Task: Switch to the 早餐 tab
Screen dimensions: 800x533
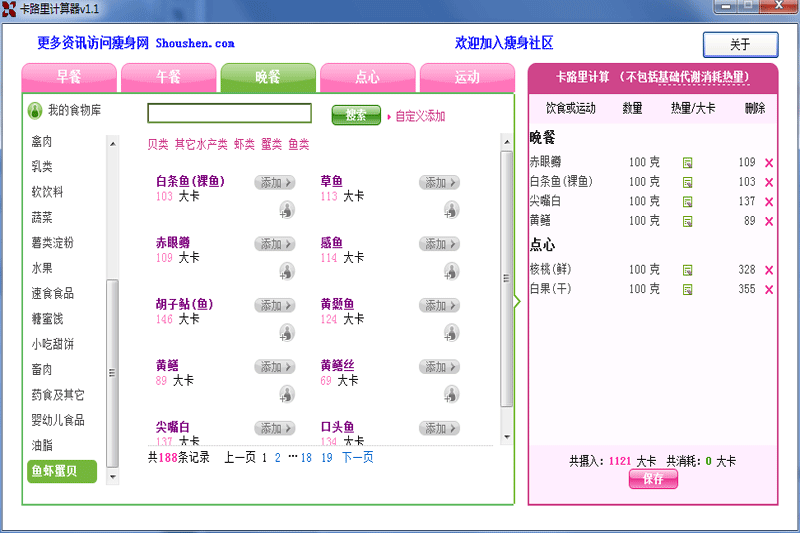Action: [x=69, y=77]
